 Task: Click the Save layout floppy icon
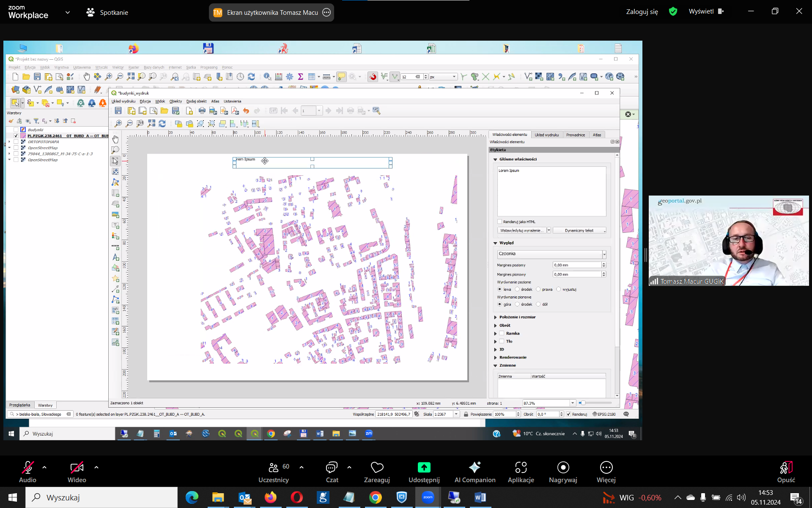click(x=118, y=111)
